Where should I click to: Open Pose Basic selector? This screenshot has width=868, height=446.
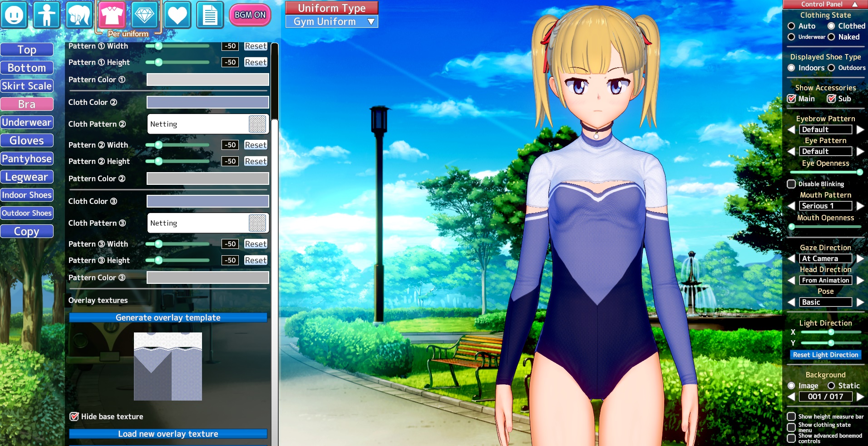[x=826, y=302]
